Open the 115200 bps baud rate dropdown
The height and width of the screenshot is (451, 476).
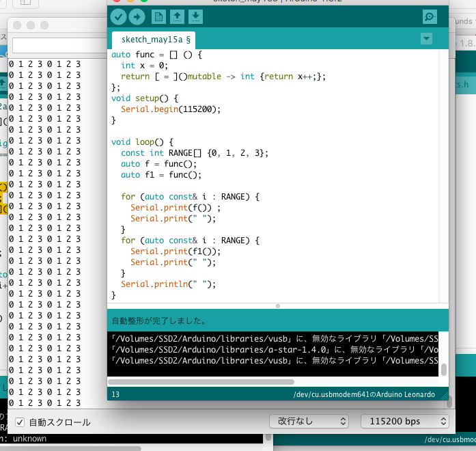click(x=405, y=421)
